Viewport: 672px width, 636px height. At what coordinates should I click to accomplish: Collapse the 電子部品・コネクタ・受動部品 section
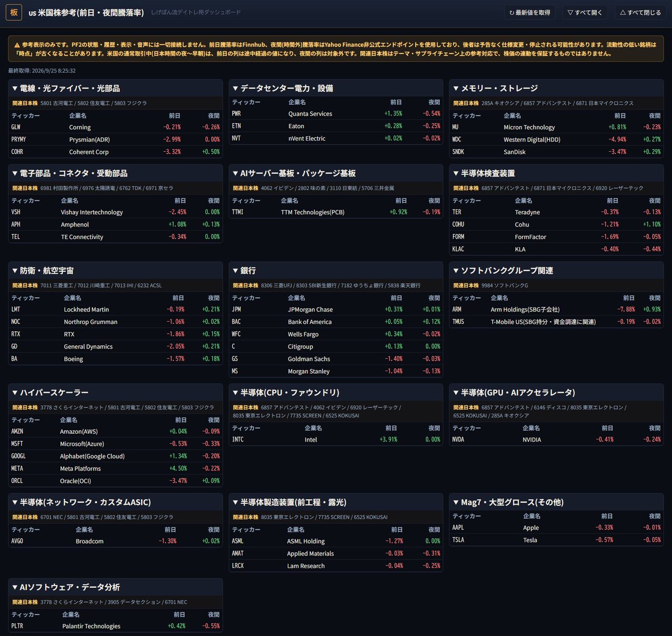(115, 174)
